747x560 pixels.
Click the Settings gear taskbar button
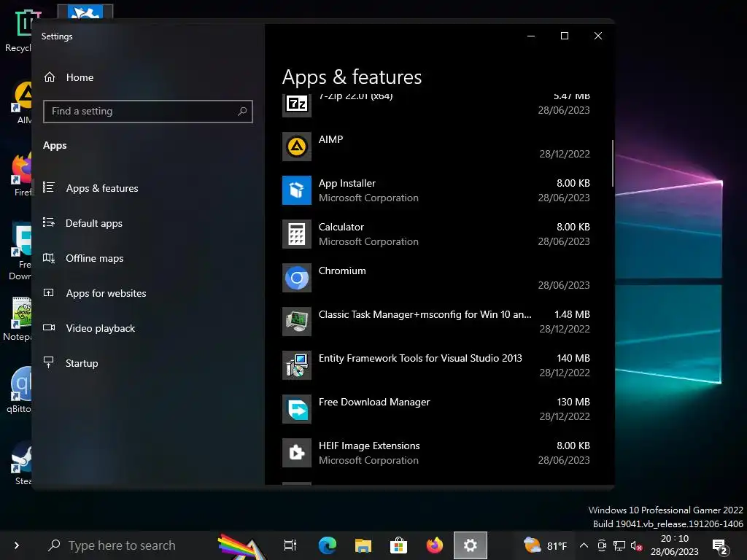(x=471, y=545)
